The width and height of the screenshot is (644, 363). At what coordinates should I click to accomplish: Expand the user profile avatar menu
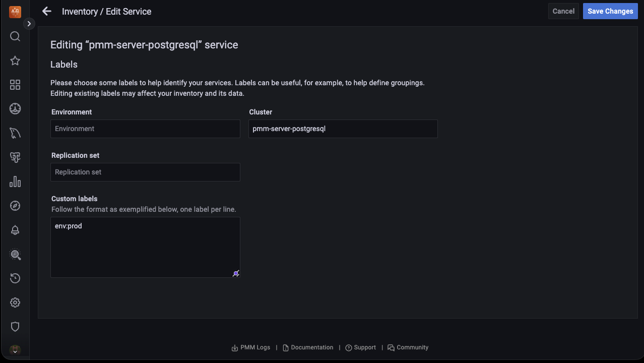15,350
